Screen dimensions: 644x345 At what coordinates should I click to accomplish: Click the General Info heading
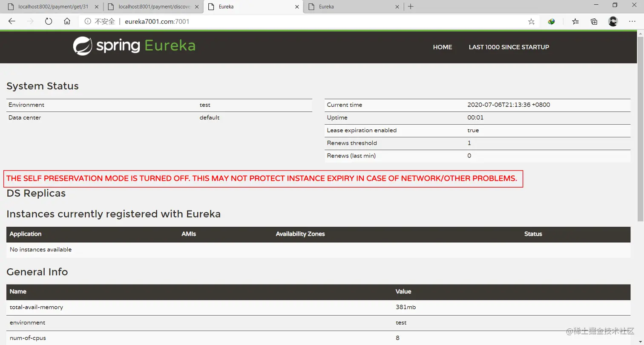point(37,272)
